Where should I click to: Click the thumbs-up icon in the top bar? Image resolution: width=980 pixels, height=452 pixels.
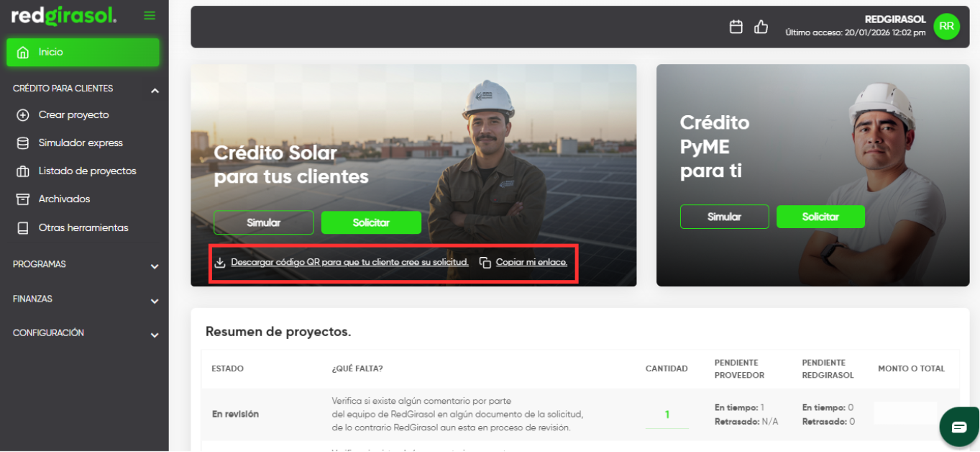click(x=761, y=27)
